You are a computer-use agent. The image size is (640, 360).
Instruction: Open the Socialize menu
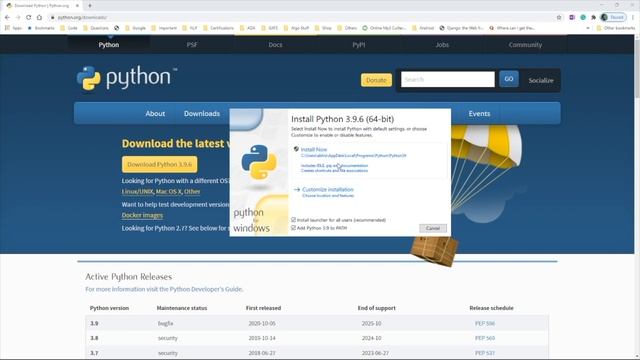pyautogui.click(x=541, y=80)
